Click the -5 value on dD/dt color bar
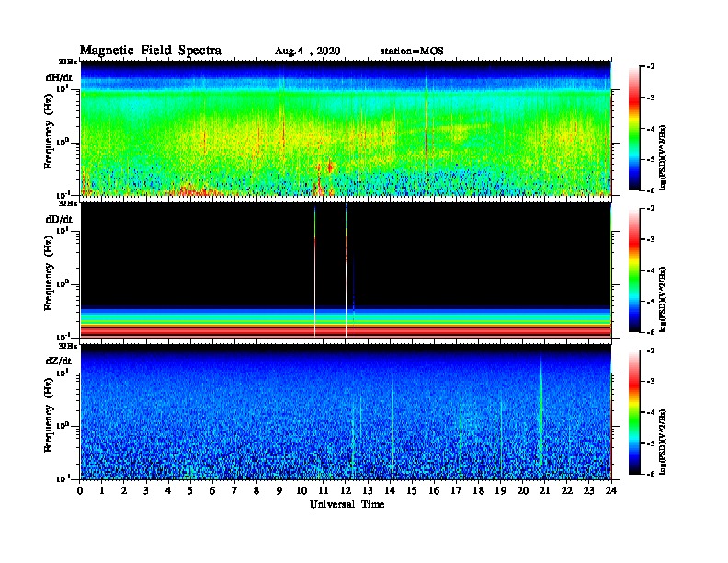Viewport: 728px width, 563px height. (x=651, y=302)
